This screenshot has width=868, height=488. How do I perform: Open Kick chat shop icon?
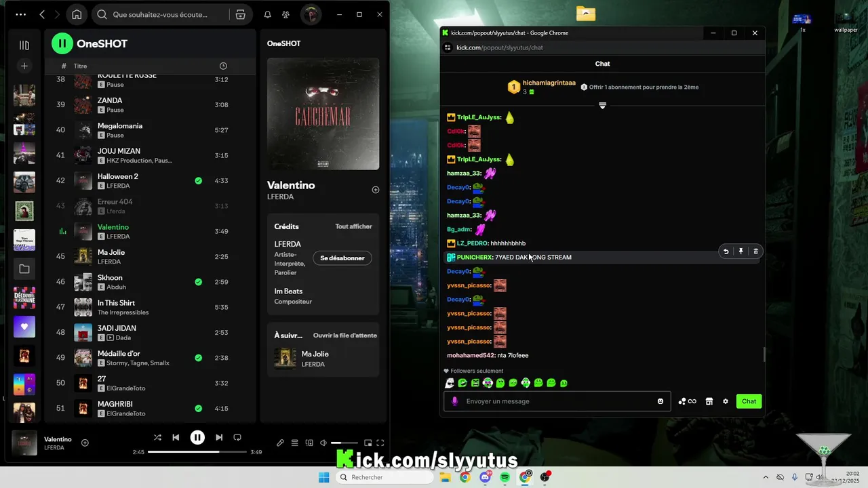coord(709,401)
